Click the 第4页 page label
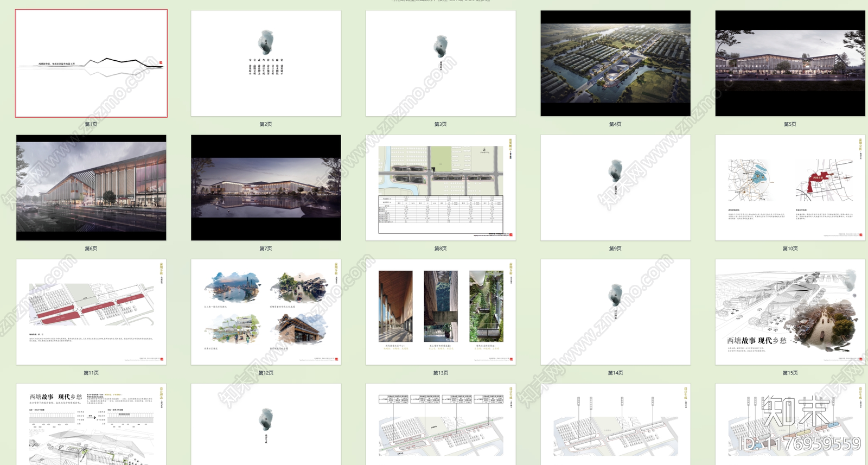868x465 pixels. tap(615, 124)
